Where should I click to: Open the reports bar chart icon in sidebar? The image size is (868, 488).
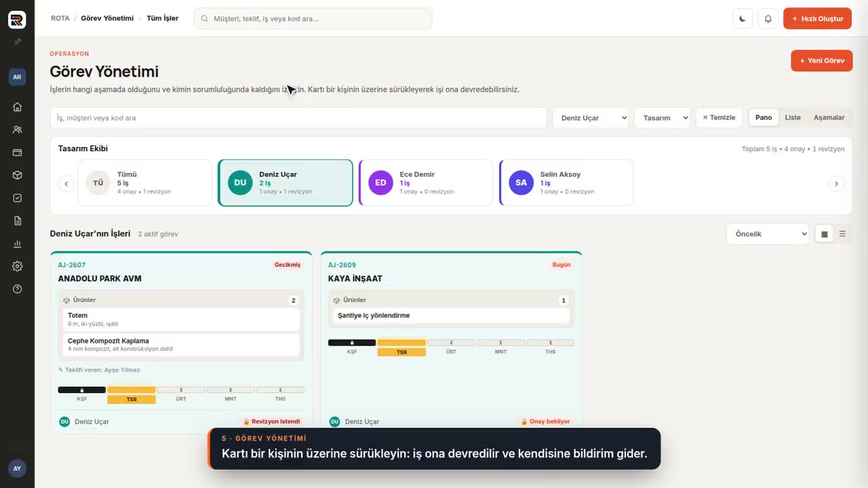(17, 244)
